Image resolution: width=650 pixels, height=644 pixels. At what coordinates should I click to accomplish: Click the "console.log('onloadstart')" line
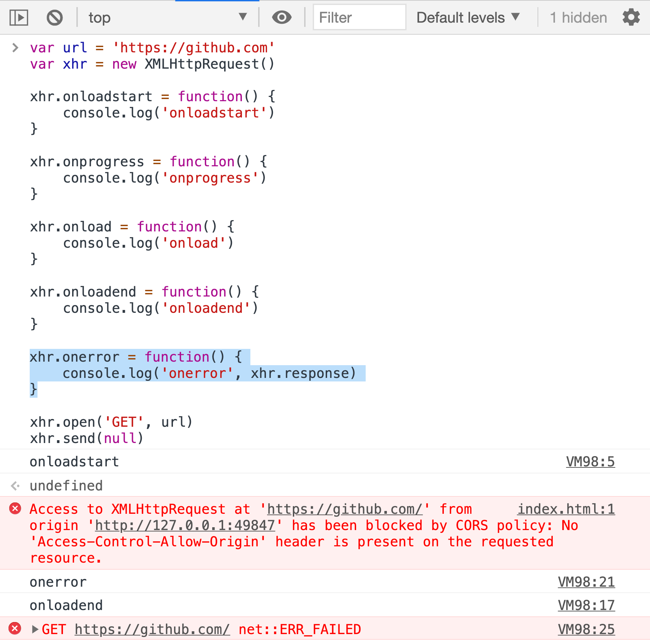click(169, 113)
